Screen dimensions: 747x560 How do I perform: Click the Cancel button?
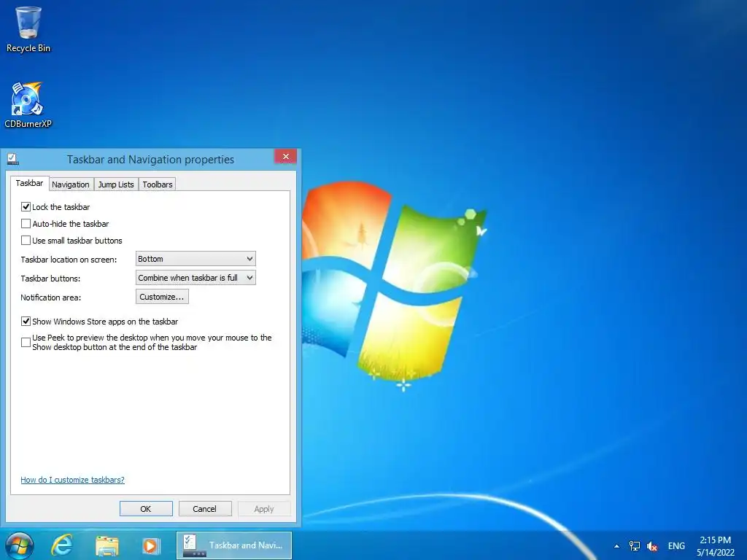(x=205, y=508)
